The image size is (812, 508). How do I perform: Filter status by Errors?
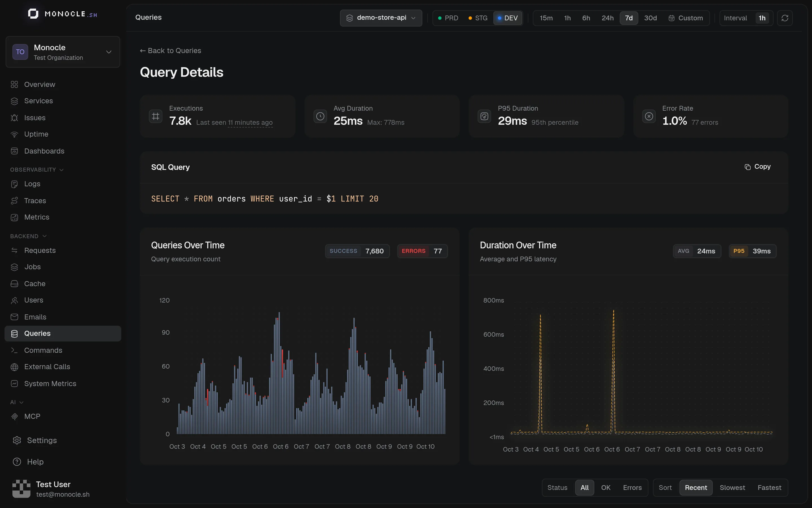(x=632, y=487)
